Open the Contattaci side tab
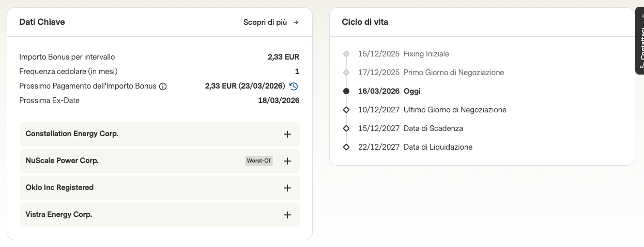 click(x=639, y=41)
